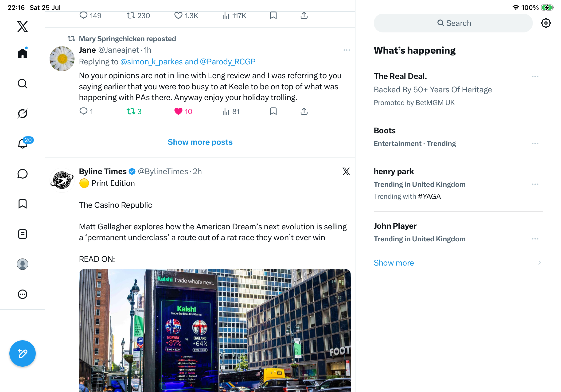The image size is (561, 392).
Task: Expand Show more trends chevron
Action: pyautogui.click(x=539, y=263)
